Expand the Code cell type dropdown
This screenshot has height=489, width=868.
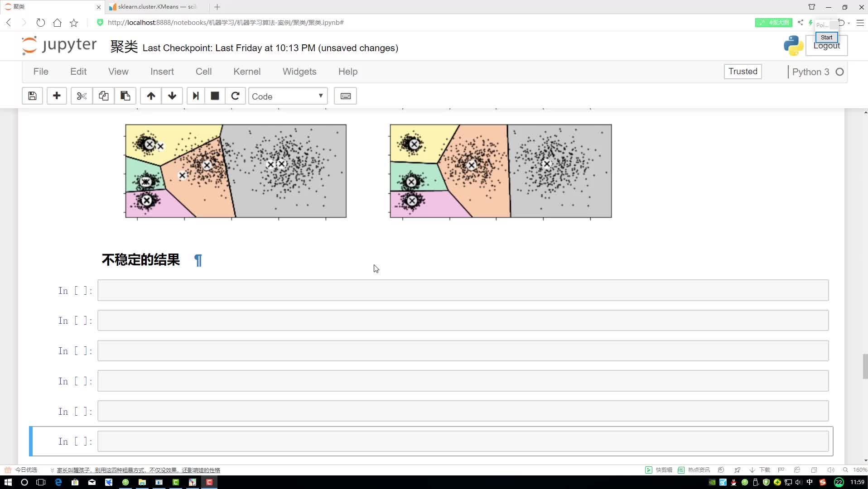pos(288,96)
